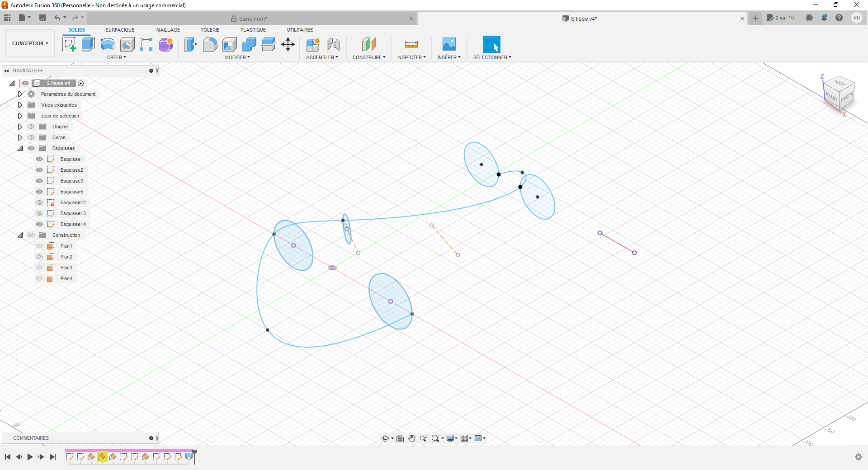The width and height of the screenshot is (868, 470).
Task: Select the Revolve tool icon
Action: pyautogui.click(x=108, y=44)
